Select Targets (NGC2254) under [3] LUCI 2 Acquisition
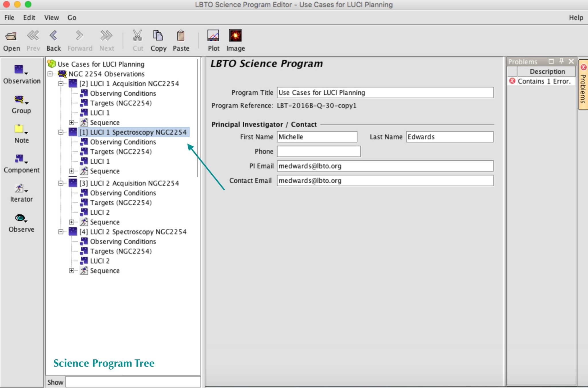 coord(121,202)
